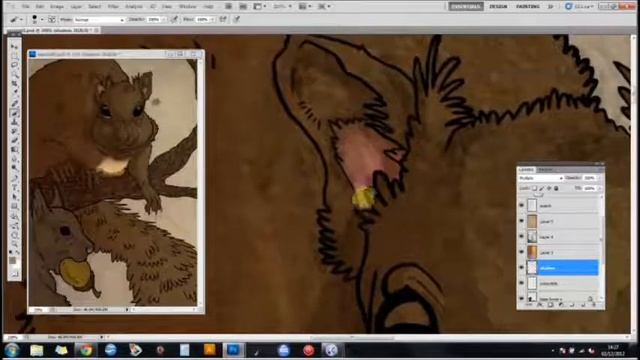This screenshot has width=640, height=360.
Task: Toggle lock transparent pixels
Action: coord(534,188)
